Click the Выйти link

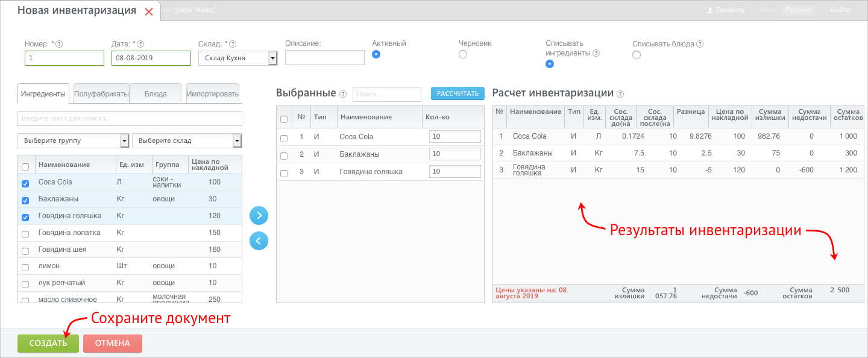point(840,10)
